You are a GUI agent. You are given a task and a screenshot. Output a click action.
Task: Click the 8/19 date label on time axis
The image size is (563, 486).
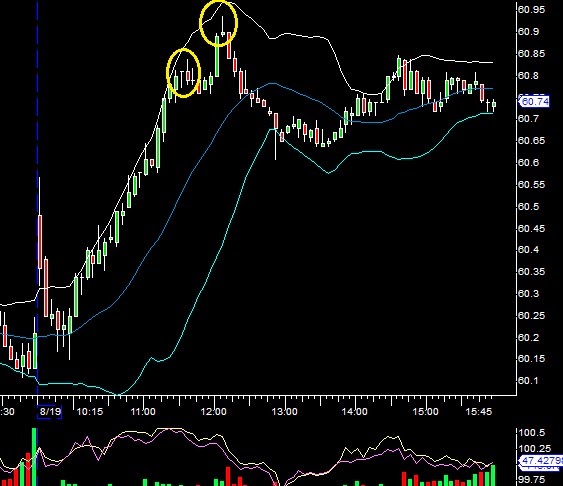(50, 411)
